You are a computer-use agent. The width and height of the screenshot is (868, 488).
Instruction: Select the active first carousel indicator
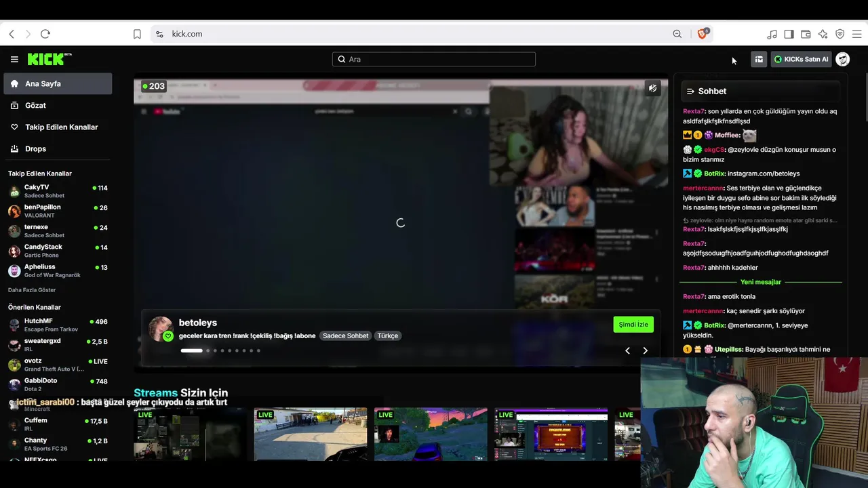(192, 350)
